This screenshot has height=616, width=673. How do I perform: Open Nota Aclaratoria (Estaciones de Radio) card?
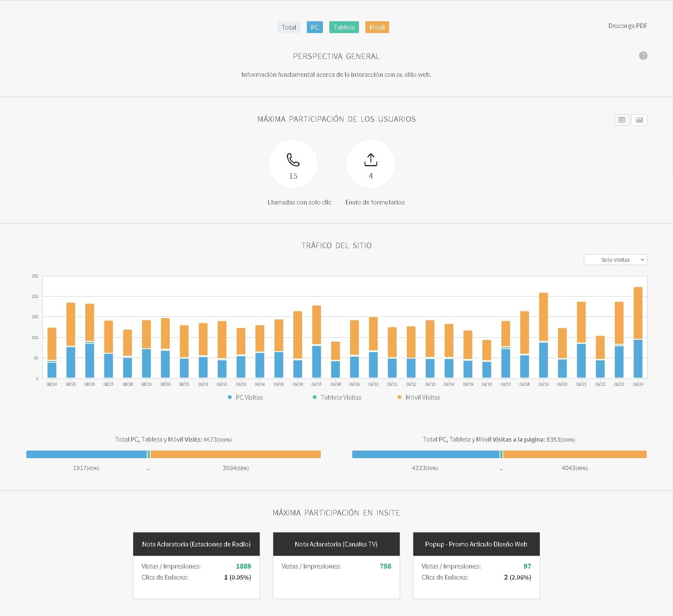pyautogui.click(x=196, y=544)
